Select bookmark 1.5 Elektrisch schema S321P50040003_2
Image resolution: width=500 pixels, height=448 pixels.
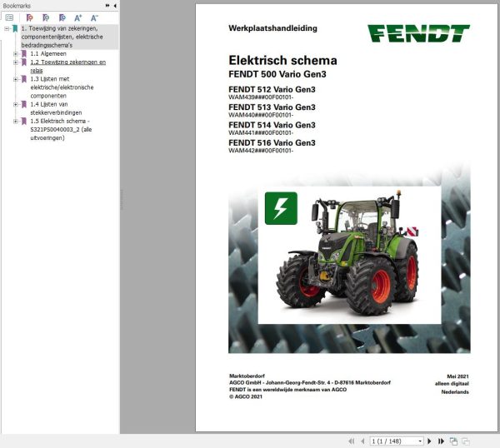[61, 129]
